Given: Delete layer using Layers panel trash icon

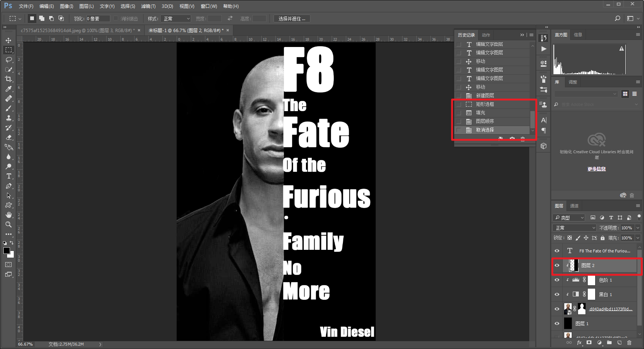Looking at the screenshot, I should tap(629, 343).
